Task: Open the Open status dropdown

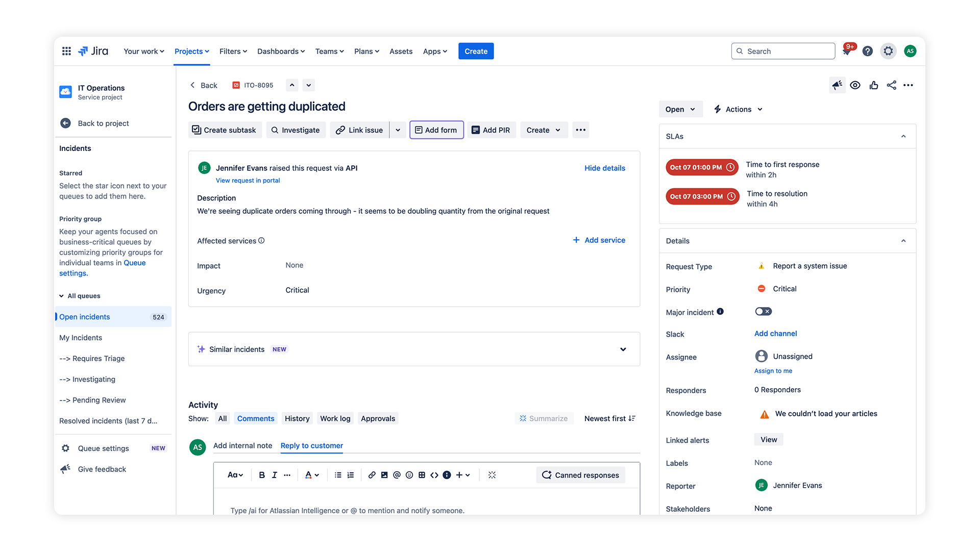Action: tap(680, 109)
